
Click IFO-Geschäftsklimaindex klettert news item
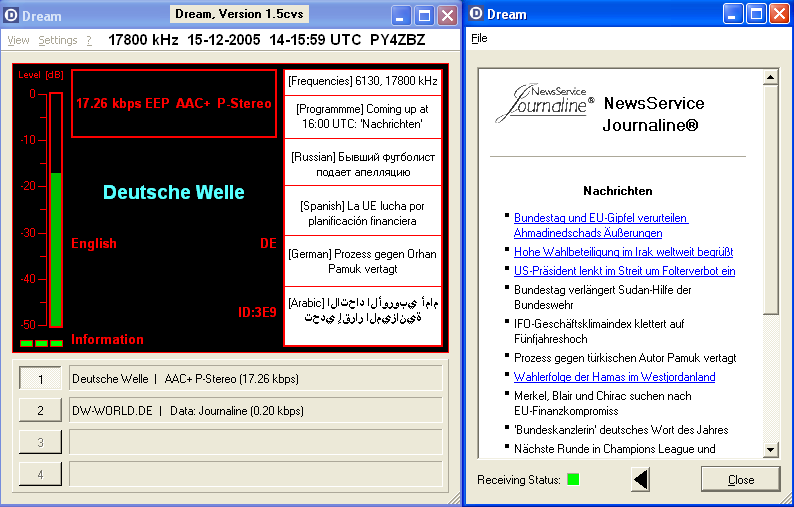pos(599,331)
